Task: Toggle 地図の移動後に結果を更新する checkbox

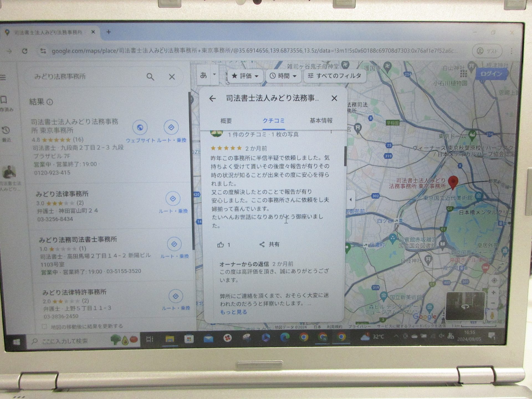Action: (x=45, y=326)
